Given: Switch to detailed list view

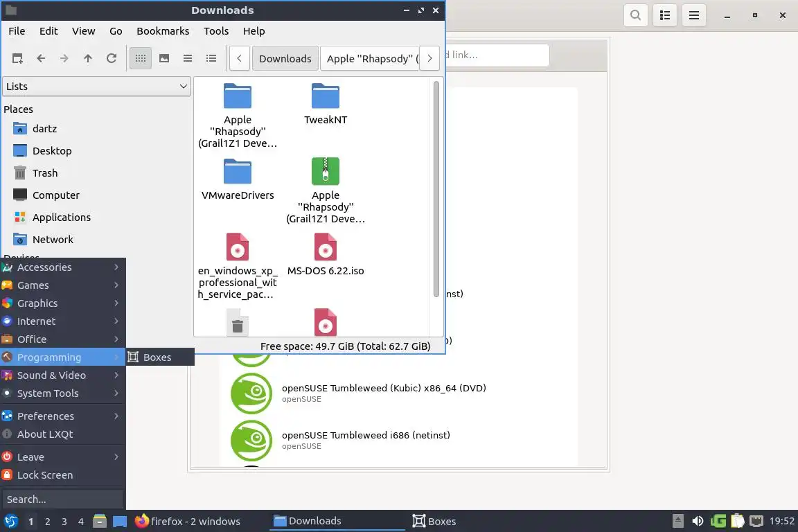Looking at the screenshot, I should pyautogui.click(x=211, y=59).
